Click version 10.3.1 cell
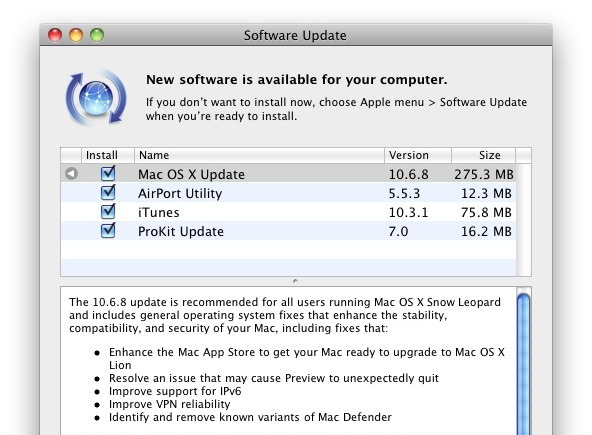This screenshot has width=592, height=435. tap(409, 213)
